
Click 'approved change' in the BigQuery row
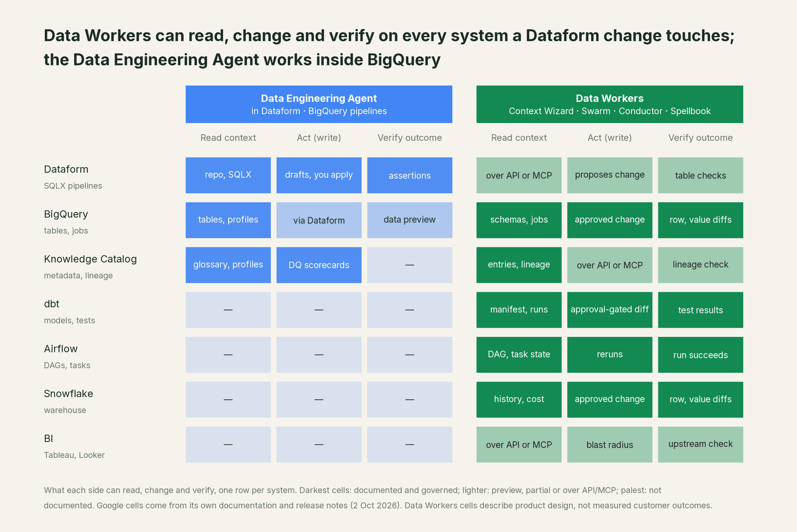point(610,220)
